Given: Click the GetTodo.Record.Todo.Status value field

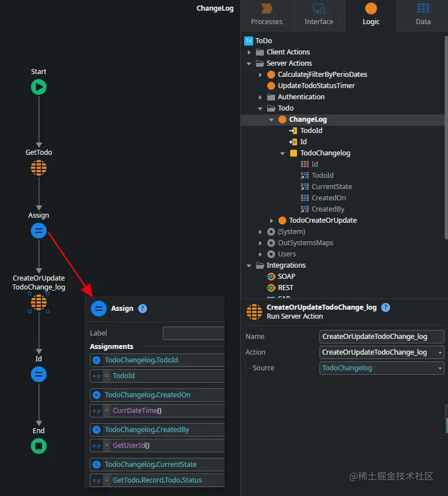Looking at the screenshot, I should tap(157, 480).
